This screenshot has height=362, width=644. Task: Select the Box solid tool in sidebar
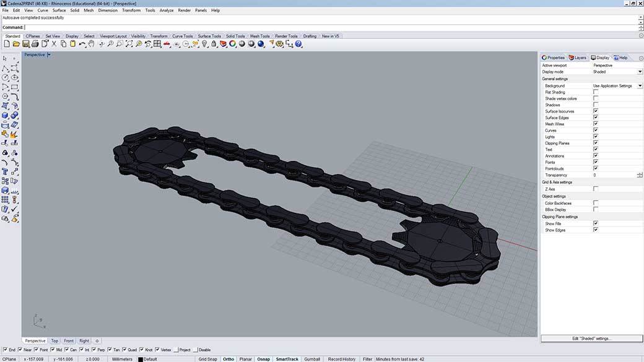pos(5,115)
